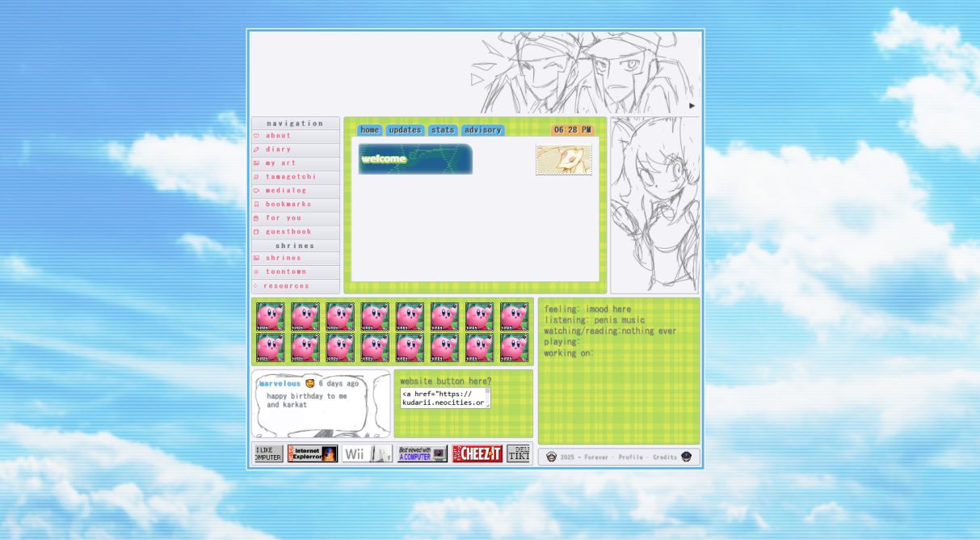Image resolution: width=980 pixels, height=540 pixels.
Task: Go to the tamagotchi page
Action: [x=291, y=177]
